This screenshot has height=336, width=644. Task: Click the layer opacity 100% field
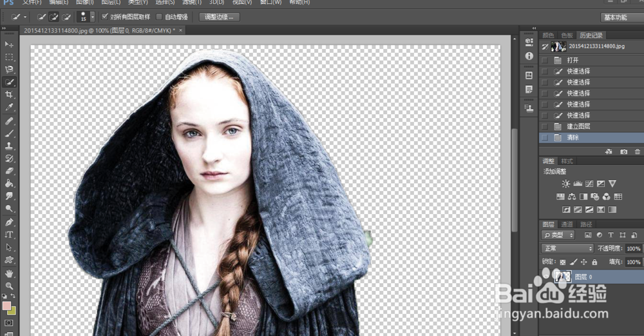pos(634,249)
